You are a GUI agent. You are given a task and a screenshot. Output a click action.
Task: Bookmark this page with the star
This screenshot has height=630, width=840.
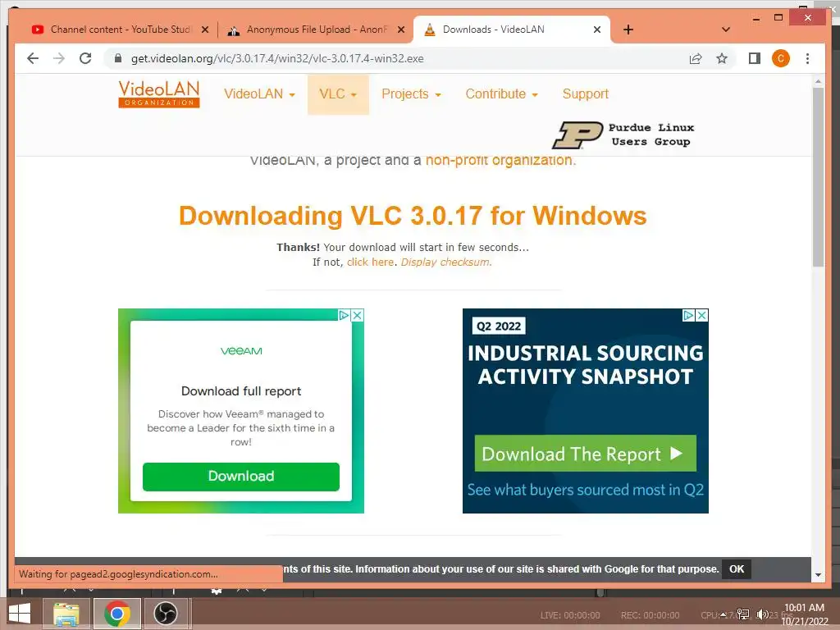(x=722, y=58)
